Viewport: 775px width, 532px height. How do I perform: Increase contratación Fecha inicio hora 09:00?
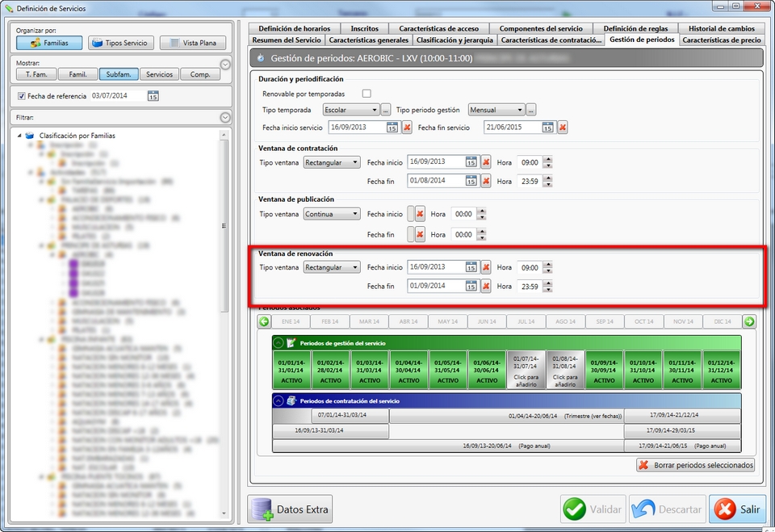coord(547,159)
